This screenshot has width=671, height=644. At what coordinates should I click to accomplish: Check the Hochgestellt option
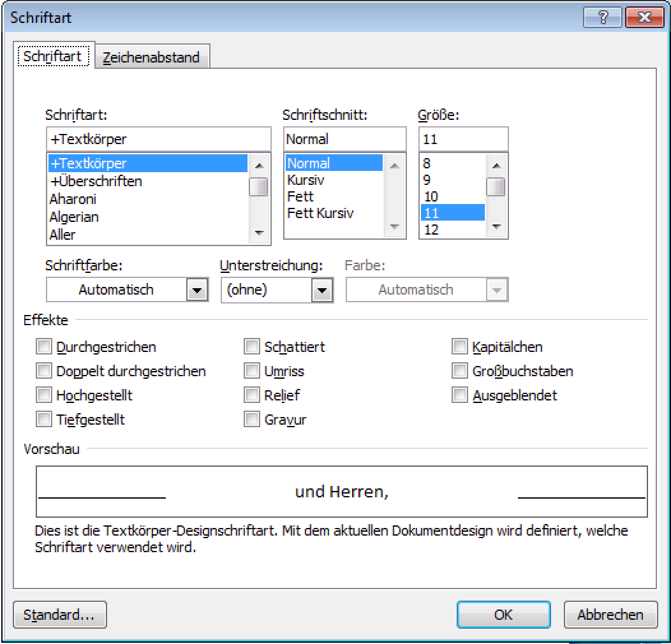point(44,395)
